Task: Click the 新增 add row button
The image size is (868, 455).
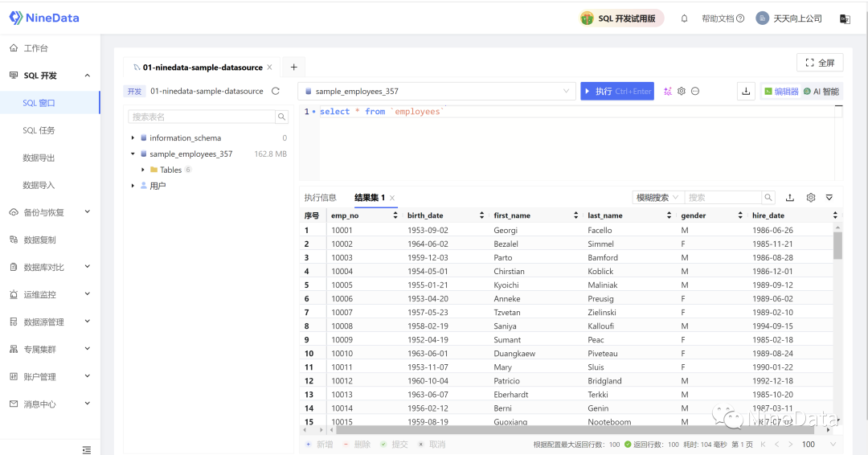Action: pyautogui.click(x=319, y=445)
